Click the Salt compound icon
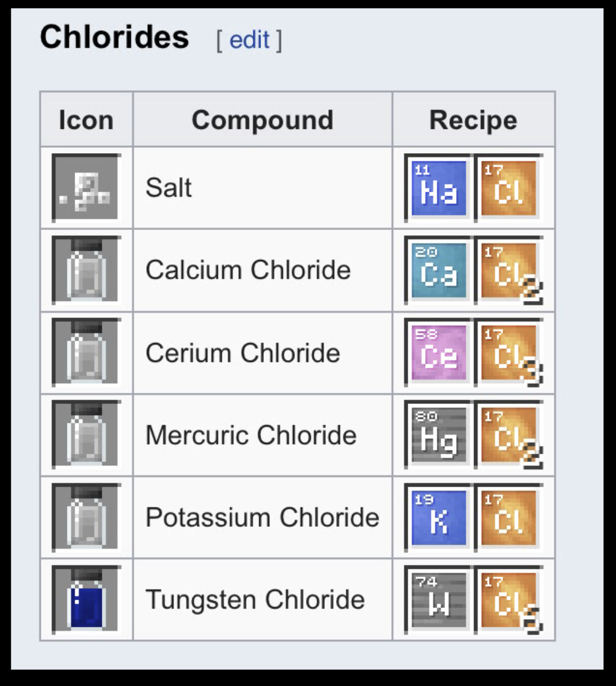 [86, 187]
